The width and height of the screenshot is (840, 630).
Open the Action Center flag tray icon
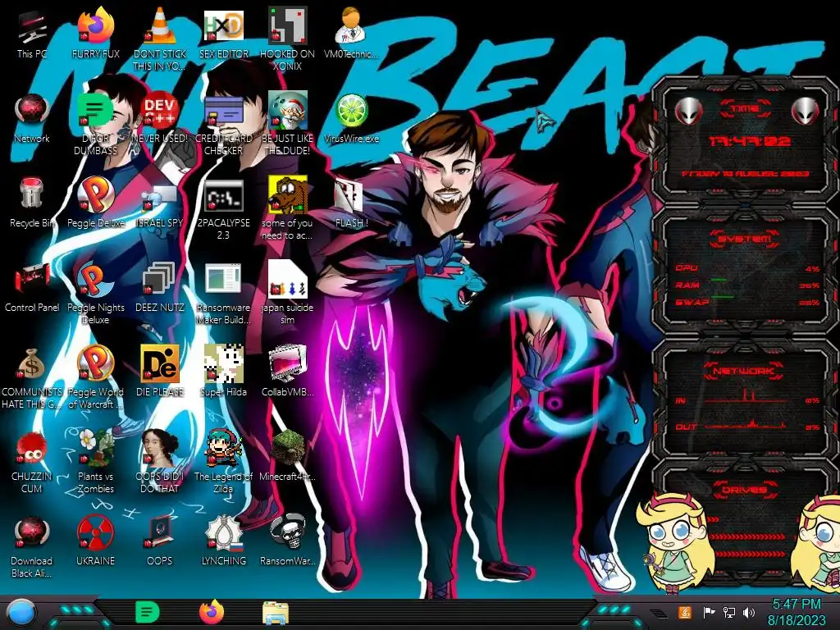coord(709,612)
